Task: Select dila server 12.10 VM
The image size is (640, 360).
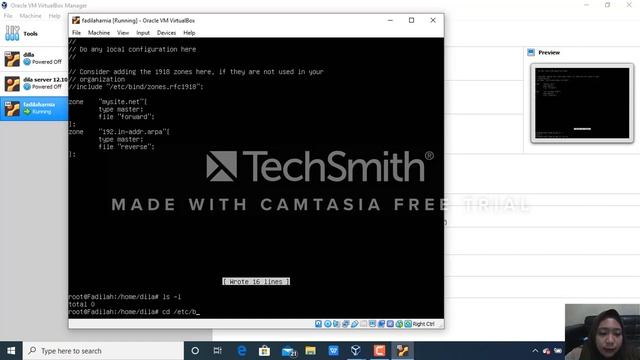Action: [x=34, y=83]
